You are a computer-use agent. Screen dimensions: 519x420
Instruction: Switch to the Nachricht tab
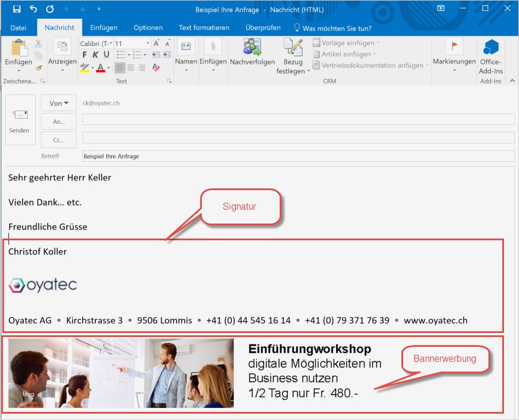pyautogui.click(x=59, y=28)
